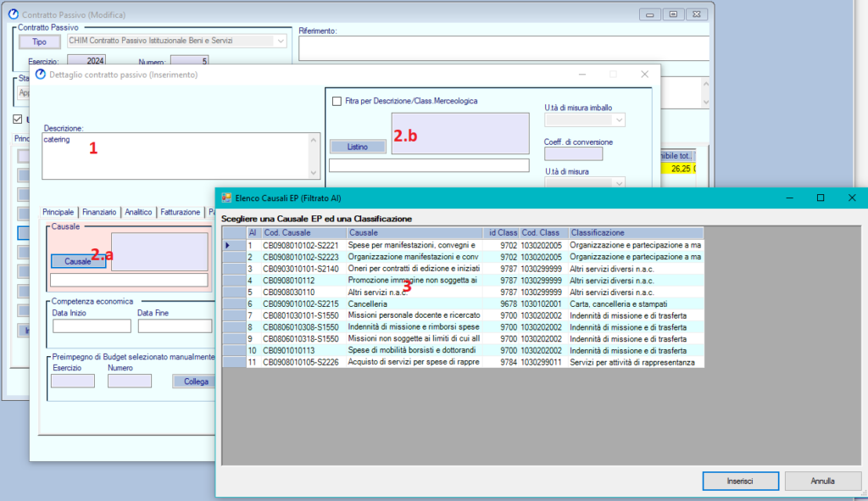The height and width of the screenshot is (501, 868).
Task: Confirm the selection with Inserisci
Action: point(740,481)
